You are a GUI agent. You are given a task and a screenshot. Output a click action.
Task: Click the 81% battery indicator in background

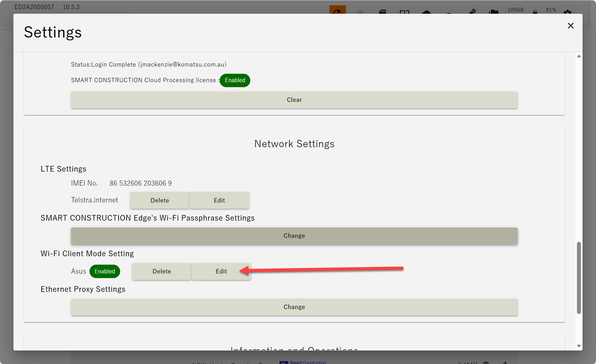point(551,10)
